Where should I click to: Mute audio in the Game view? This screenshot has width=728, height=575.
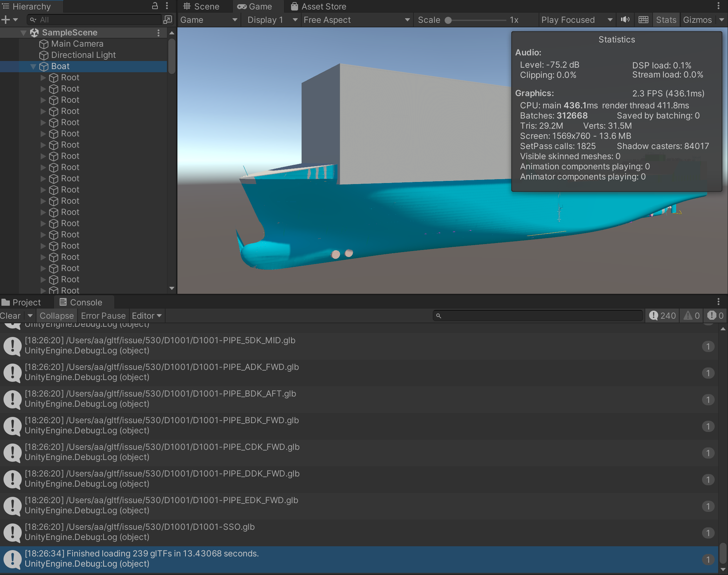tap(625, 20)
